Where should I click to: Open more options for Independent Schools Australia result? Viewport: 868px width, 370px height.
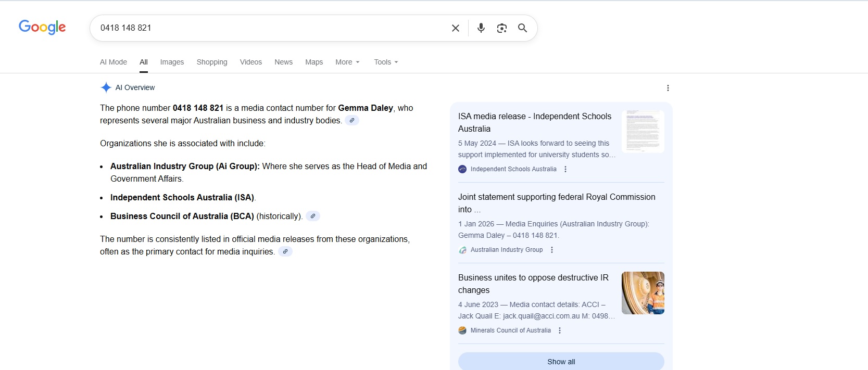tap(565, 169)
